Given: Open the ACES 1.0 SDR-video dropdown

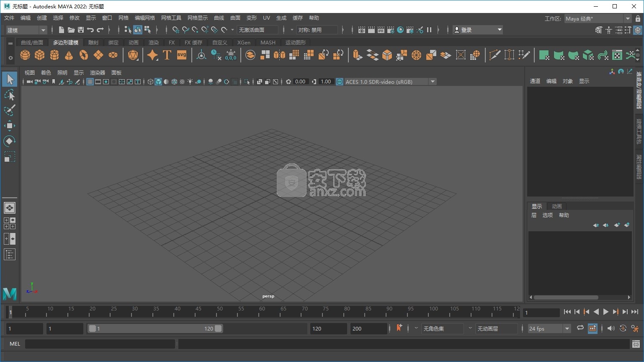Looking at the screenshot, I should (x=390, y=82).
